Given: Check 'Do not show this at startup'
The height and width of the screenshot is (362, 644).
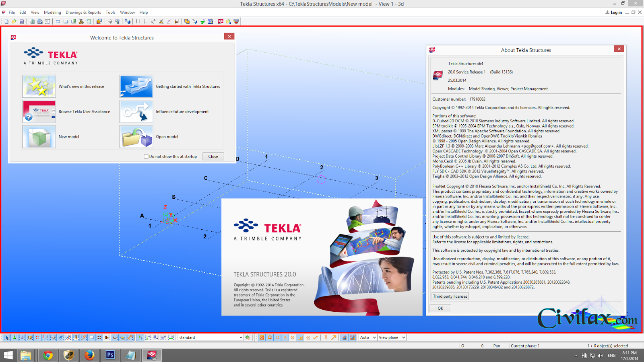Looking at the screenshot, I should tap(146, 156).
